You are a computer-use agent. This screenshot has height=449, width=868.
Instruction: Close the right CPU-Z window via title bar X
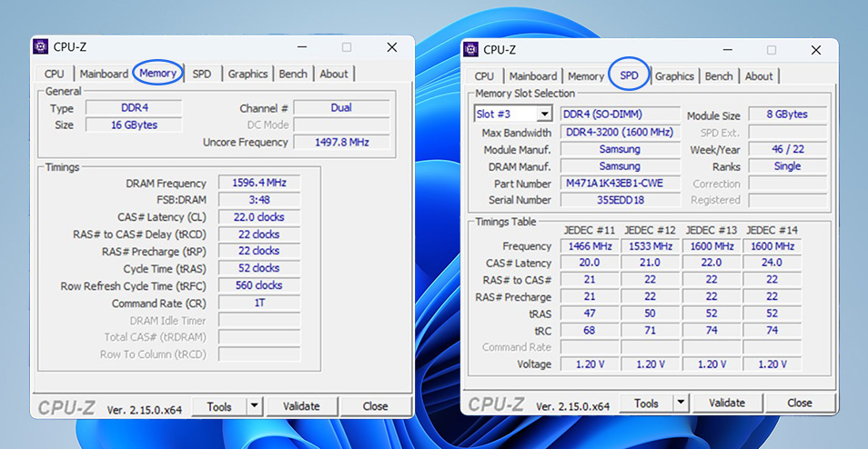(816, 50)
